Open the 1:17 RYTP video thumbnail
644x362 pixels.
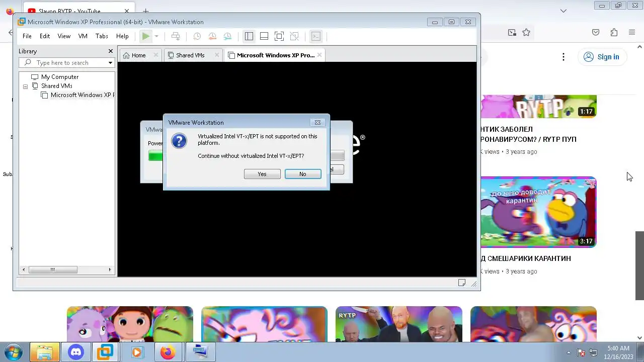538,106
